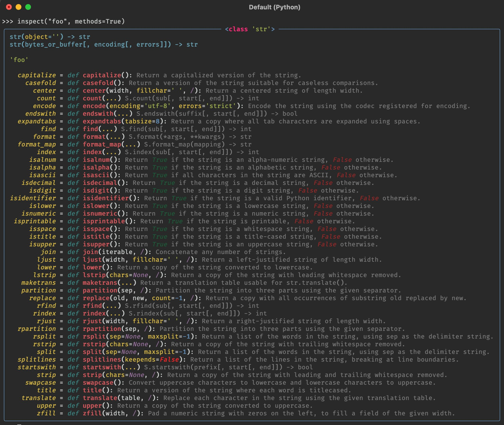The image size is (504, 425).
Task: Click the yellow minimize window button
Action: coord(18,7)
